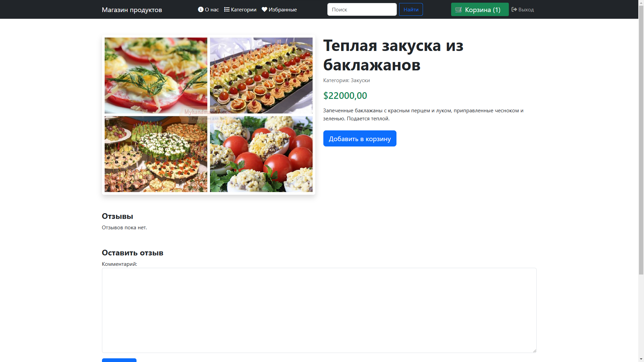Click inside the Комментарий text area

(x=319, y=310)
